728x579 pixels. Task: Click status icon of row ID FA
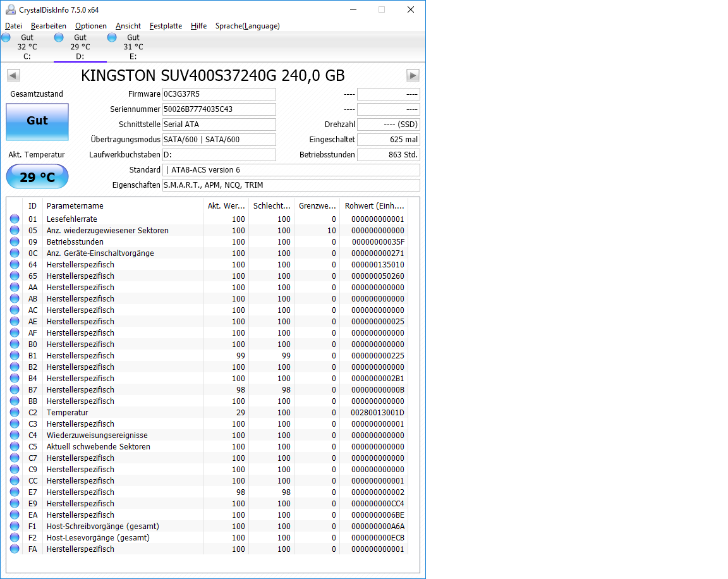click(x=15, y=549)
